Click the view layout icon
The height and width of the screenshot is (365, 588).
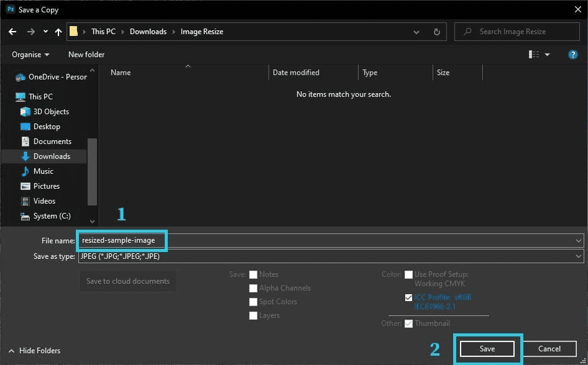[534, 55]
